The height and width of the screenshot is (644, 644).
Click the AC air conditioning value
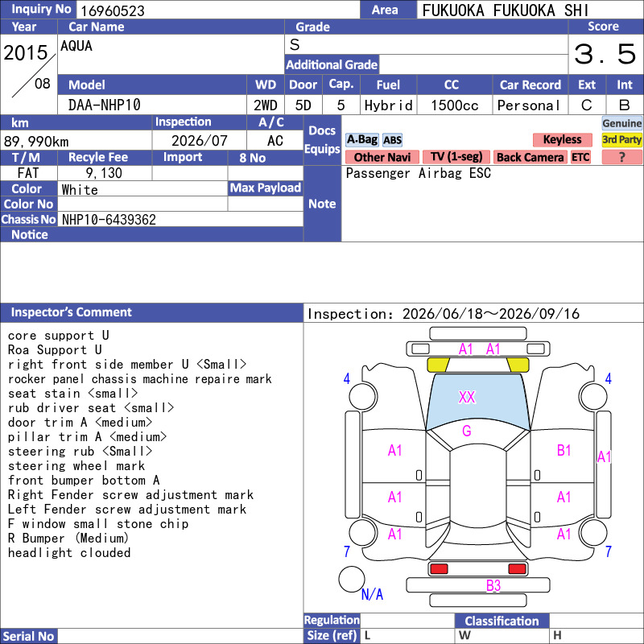pos(275,141)
